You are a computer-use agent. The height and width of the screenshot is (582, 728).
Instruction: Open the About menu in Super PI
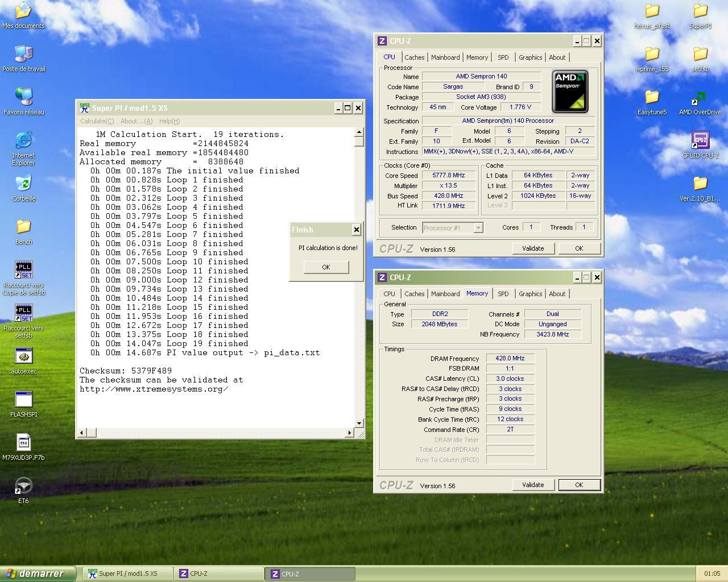click(136, 121)
